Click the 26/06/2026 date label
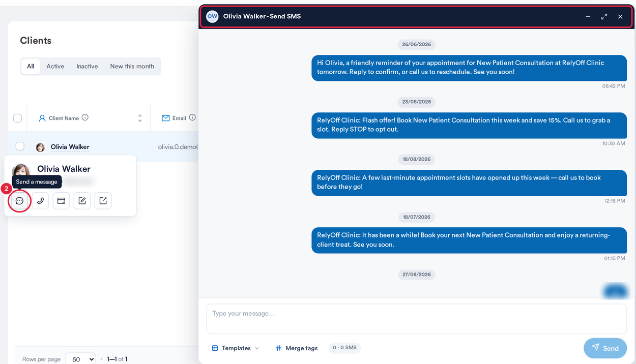This screenshot has height=364, width=636. pyautogui.click(x=417, y=44)
